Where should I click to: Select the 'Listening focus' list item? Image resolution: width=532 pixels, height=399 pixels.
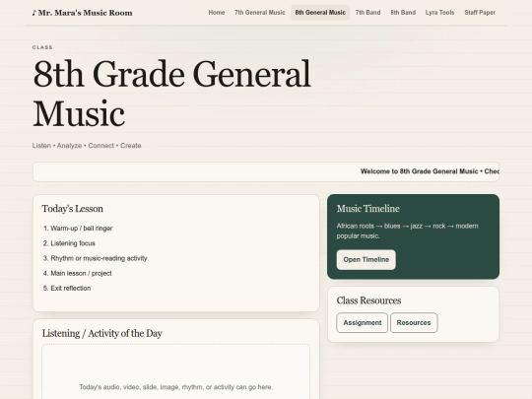coord(73,243)
